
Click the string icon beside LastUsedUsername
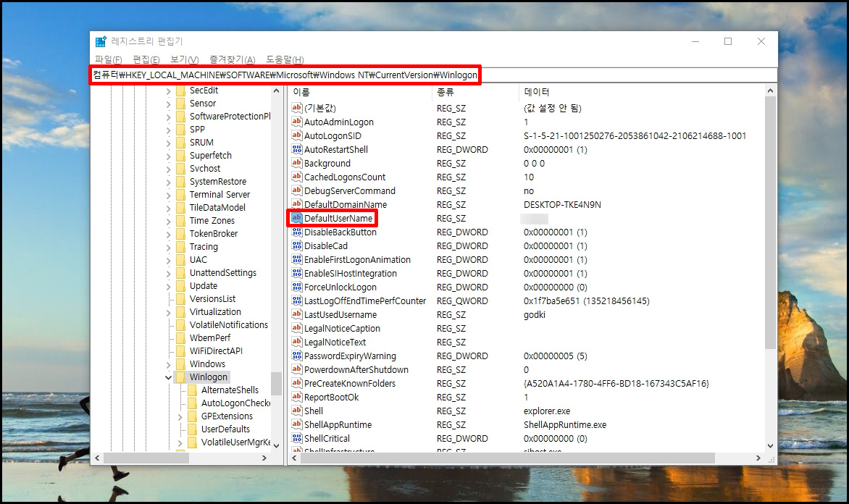(297, 314)
